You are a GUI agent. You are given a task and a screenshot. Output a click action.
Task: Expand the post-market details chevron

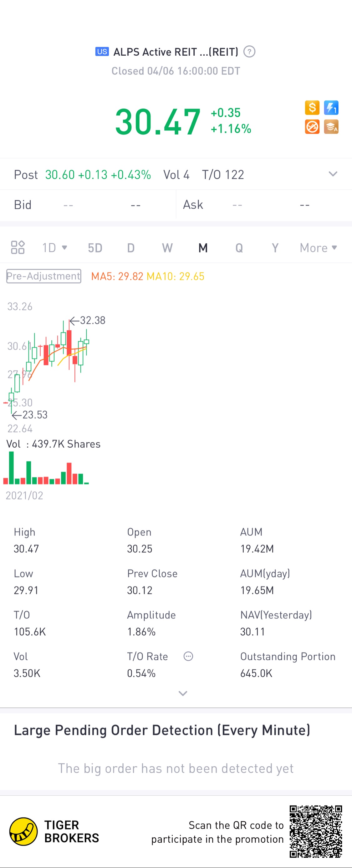333,174
